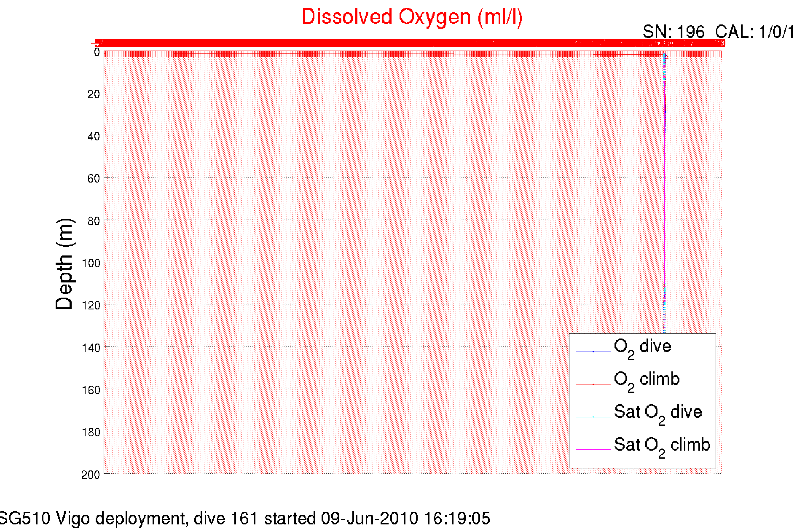Click depth axis tick label 160
797x532 pixels.
91,390
